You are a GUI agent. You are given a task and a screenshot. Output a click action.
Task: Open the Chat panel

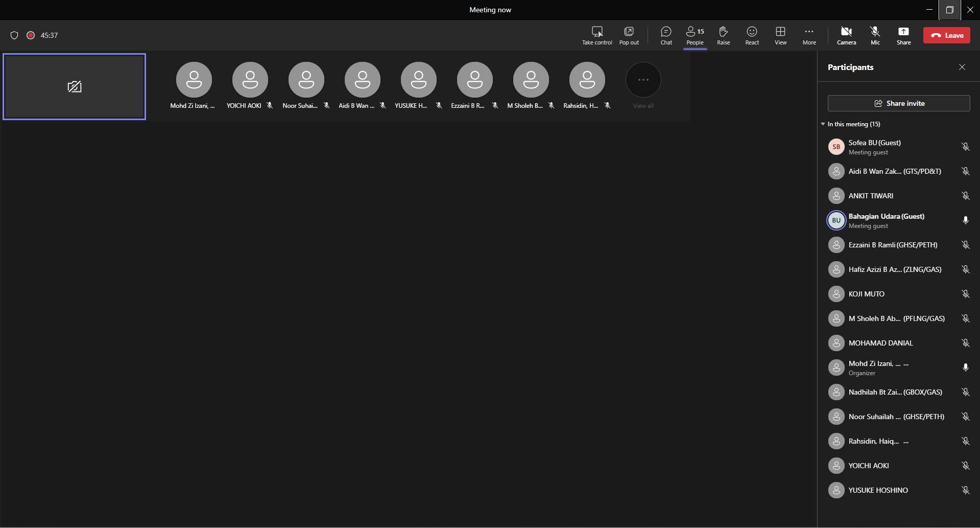(x=666, y=35)
